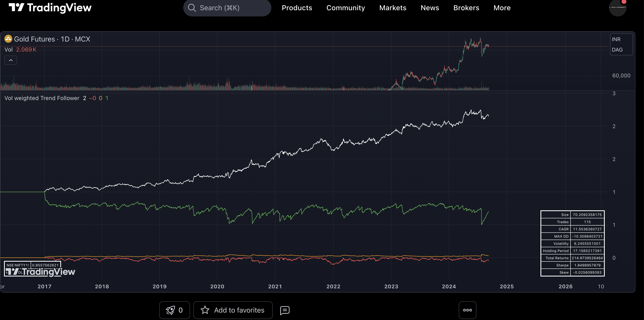Viewport: 644px width, 320px height.
Task: Open the Products menu
Action: [297, 8]
